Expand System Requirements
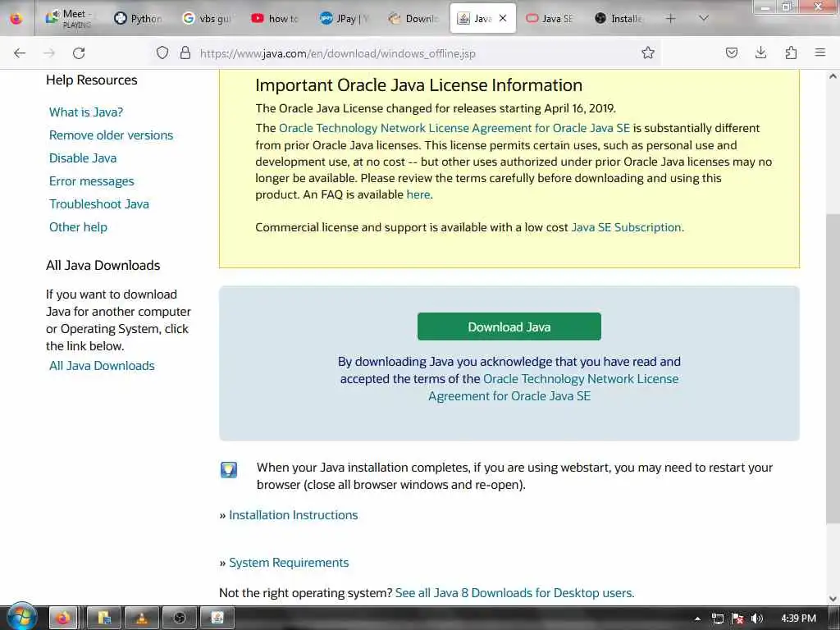 [289, 563]
